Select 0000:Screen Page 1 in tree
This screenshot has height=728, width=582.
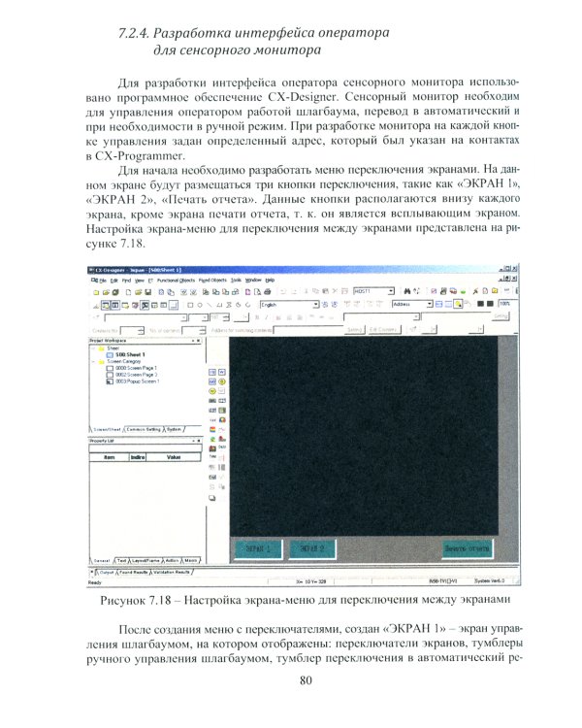[136, 368]
